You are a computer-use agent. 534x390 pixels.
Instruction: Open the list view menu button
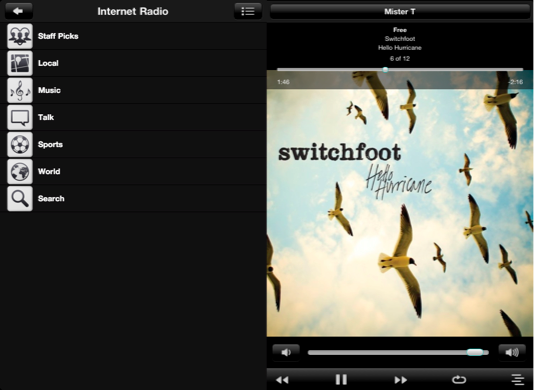(x=248, y=11)
